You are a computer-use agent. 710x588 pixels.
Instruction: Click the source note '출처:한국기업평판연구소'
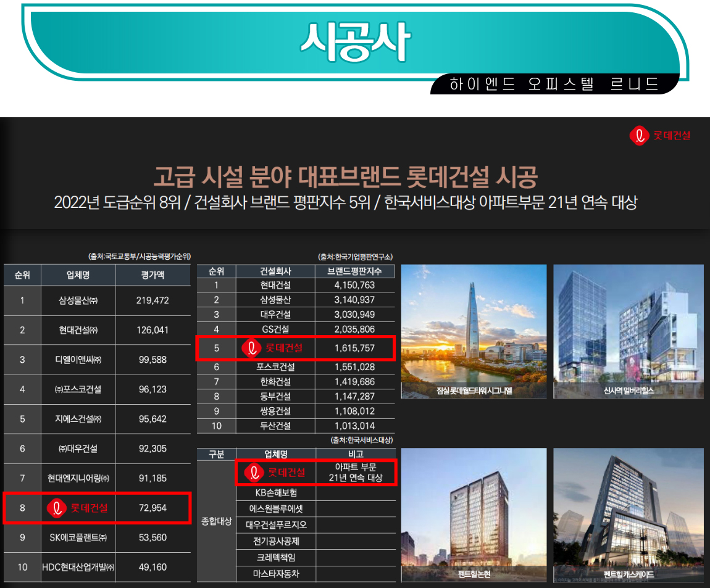tap(356, 257)
